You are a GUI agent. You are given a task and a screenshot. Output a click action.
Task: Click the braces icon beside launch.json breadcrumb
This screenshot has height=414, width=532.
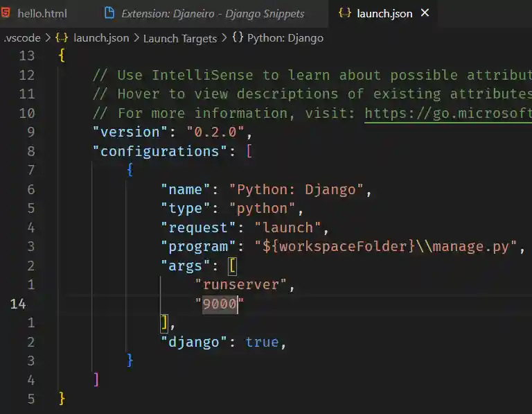(61, 38)
